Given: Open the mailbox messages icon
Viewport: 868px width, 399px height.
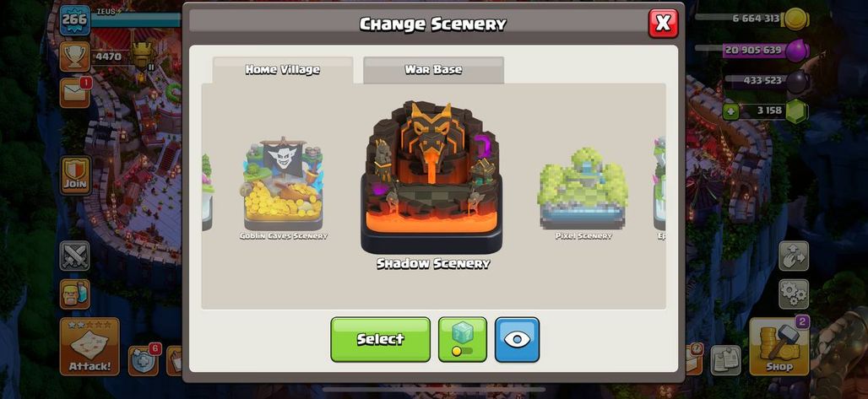Looking at the screenshot, I should click(75, 93).
